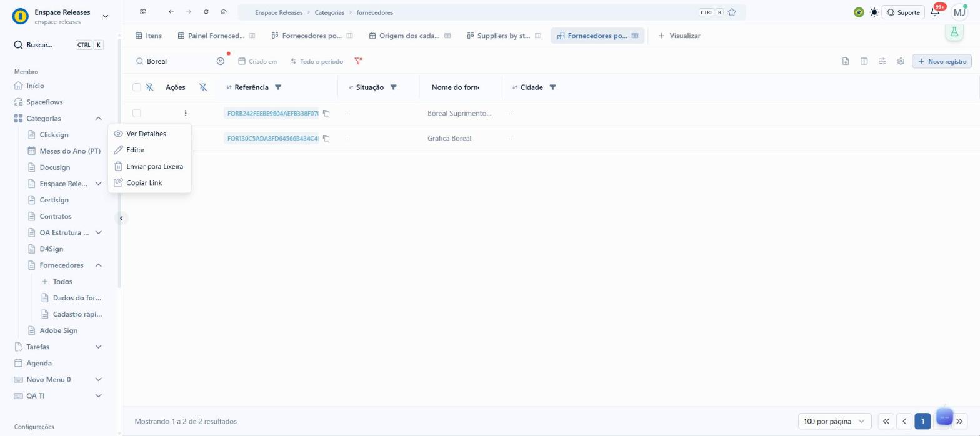
Task: Switch to Suppliers by st... tab
Action: pyautogui.click(x=504, y=36)
